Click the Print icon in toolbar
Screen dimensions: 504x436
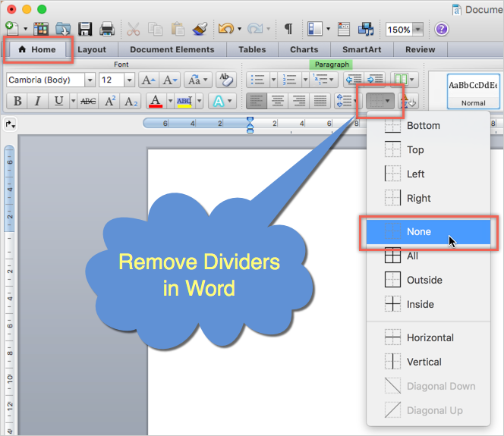107,29
